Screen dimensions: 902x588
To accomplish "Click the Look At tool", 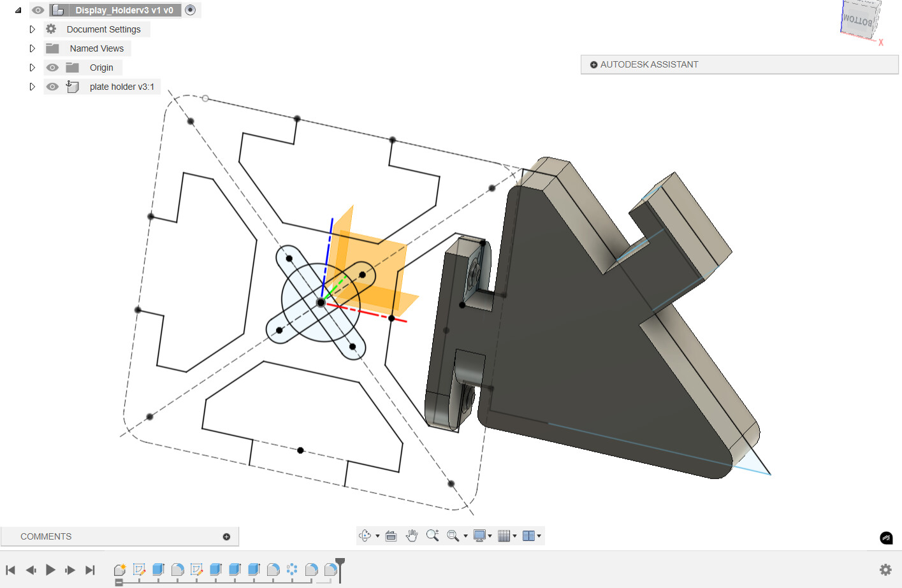I will (x=391, y=536).
